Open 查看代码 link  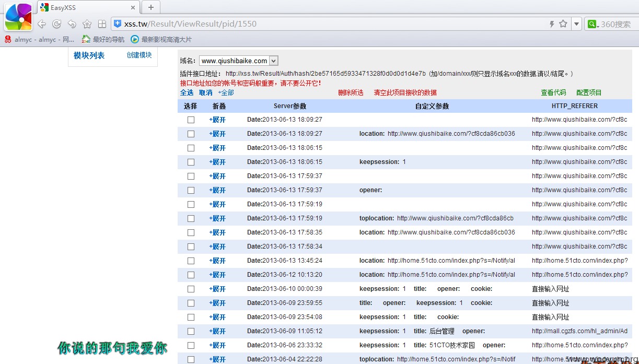pos(553,92)
